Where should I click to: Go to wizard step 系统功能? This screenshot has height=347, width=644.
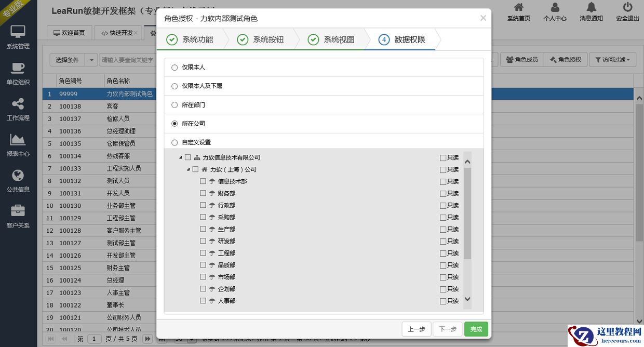point(190,39)
